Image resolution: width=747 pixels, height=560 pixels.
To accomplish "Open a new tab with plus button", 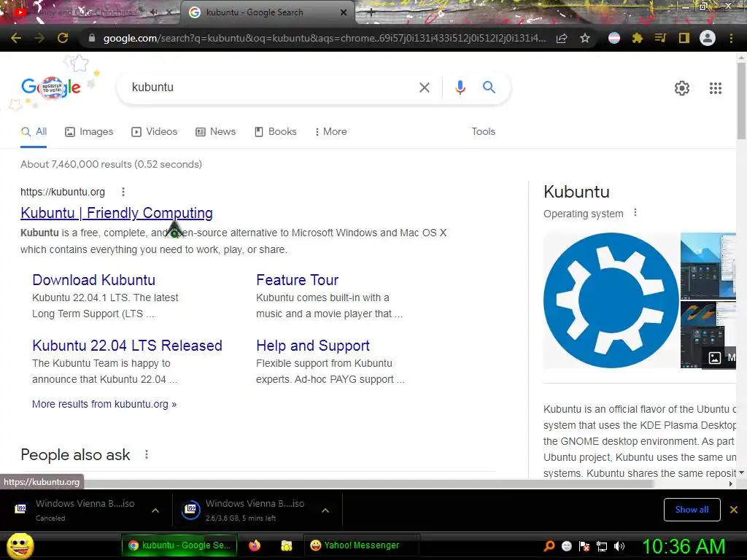I will pos(371,13).
